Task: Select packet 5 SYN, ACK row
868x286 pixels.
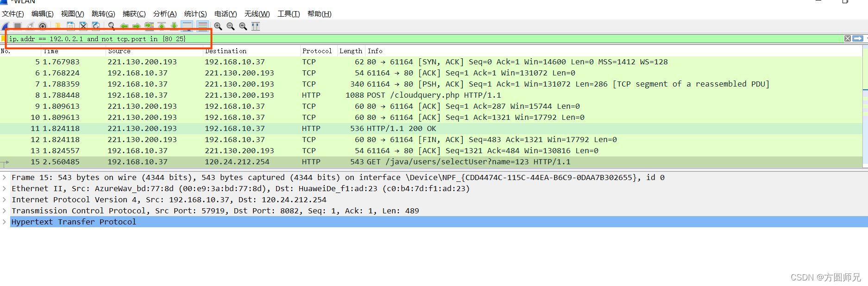Action: [431, 62]
